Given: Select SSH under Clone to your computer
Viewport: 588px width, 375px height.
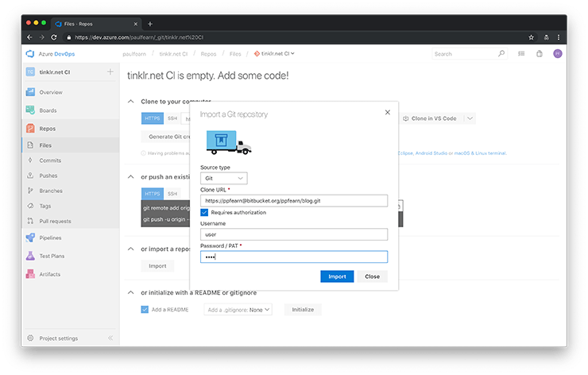Looking at the screenshot, I should (x=172, y=118).
